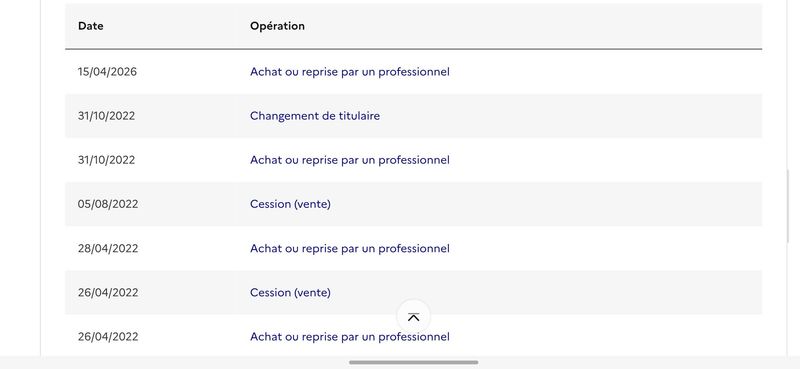
Task: Open Cession (vente) entry dated 26/04/2022
Action: point(290,292)
